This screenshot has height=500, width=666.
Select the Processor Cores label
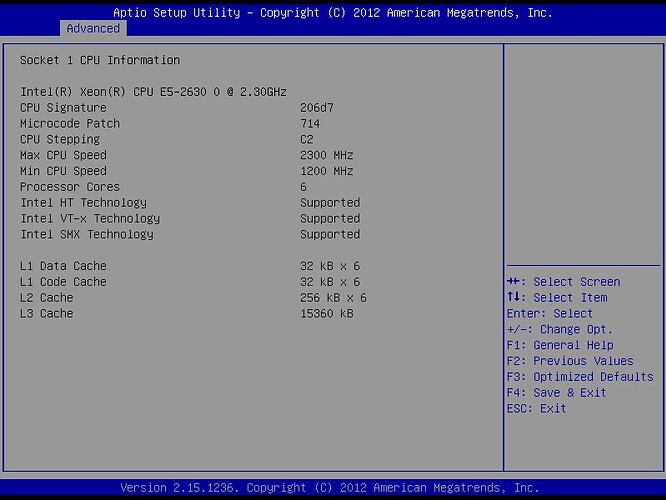coord(70,187)
